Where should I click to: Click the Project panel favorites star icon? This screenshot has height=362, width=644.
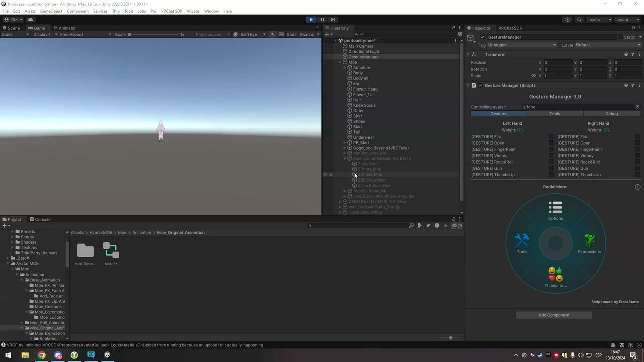click(x=445, y=226)
